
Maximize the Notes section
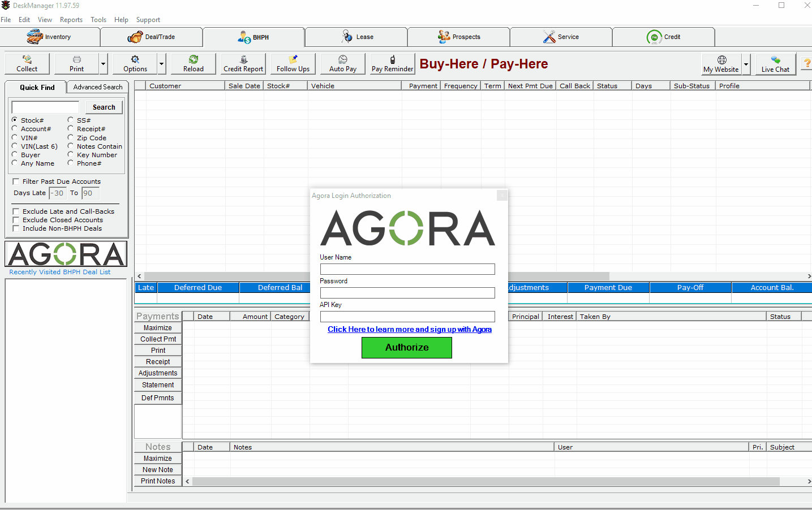[158, 459]
